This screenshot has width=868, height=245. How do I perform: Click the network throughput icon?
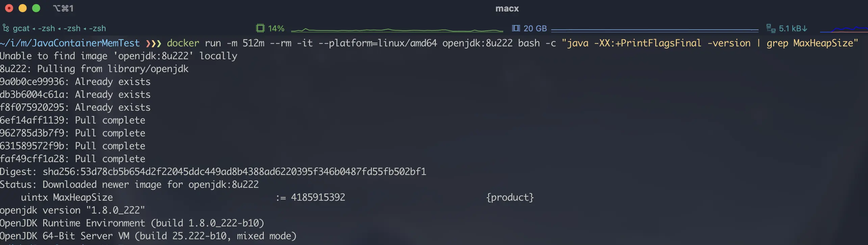[x=771, y=28]
